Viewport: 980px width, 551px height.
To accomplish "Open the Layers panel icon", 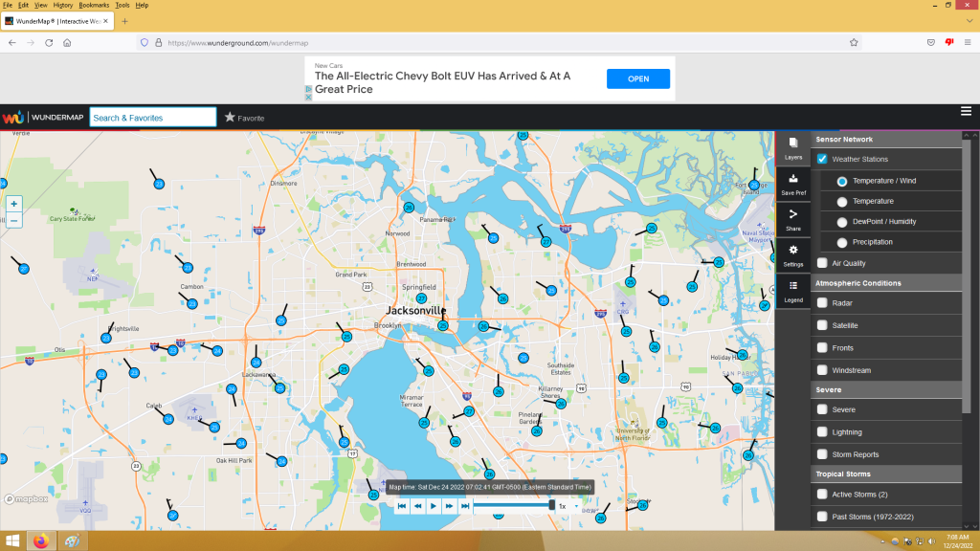I will (x=792, y=146).
